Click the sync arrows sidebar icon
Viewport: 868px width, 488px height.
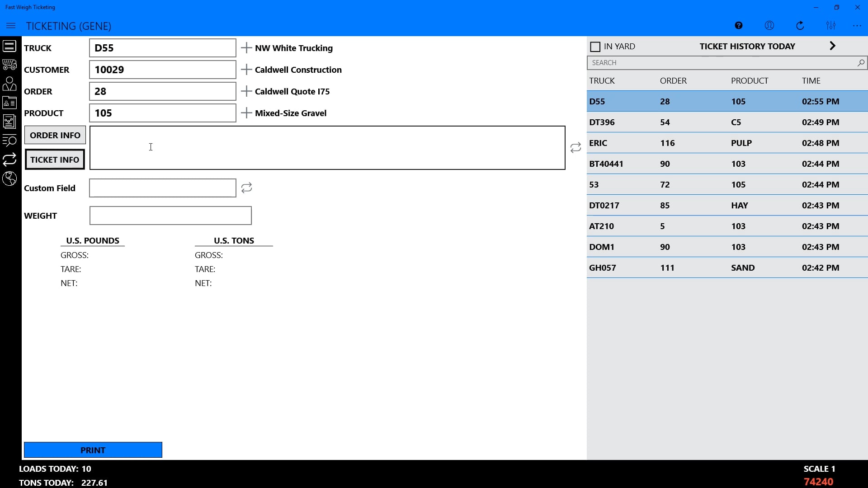[x=9, y=160]
